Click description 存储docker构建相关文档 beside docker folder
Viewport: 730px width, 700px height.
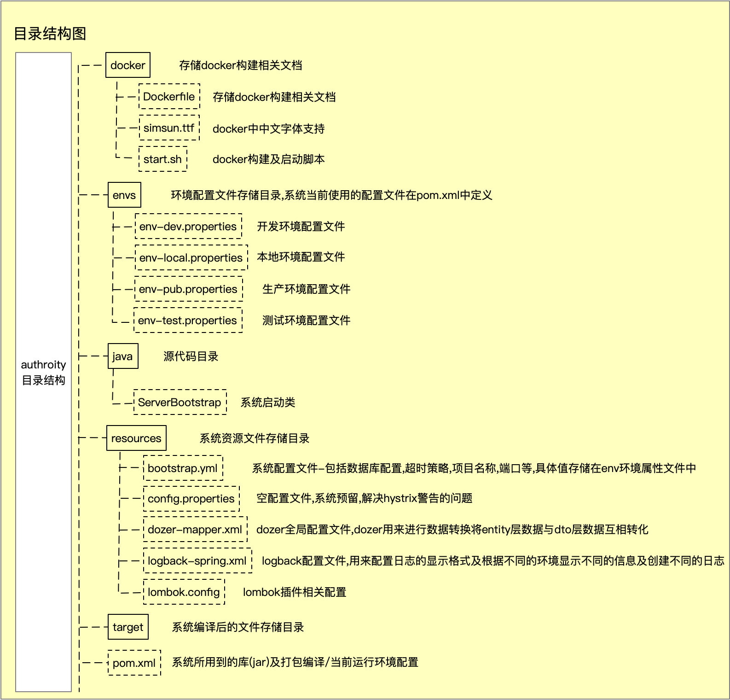[241, 65]
